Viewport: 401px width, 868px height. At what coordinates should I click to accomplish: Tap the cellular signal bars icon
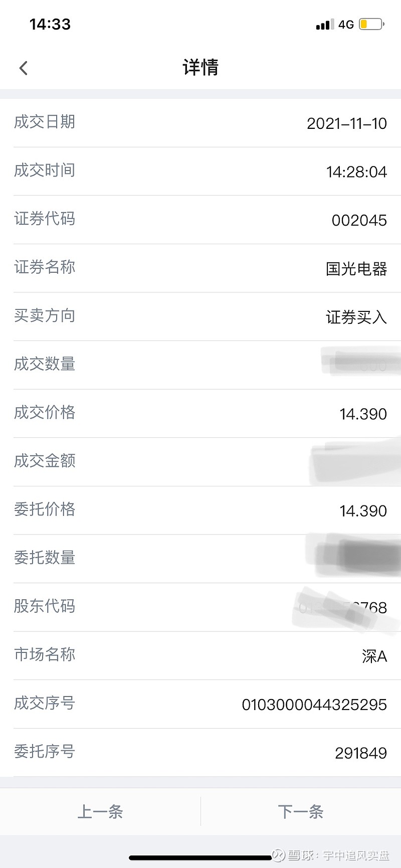click(x=325, y=24)
